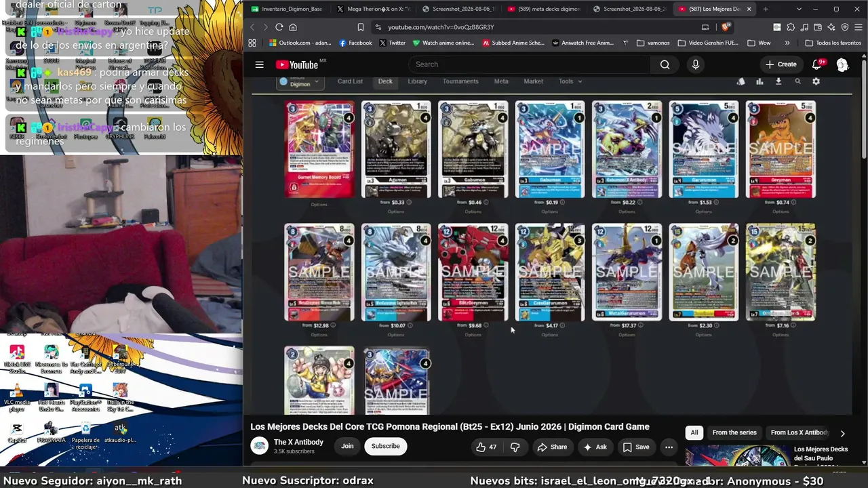Expand the Digimon game selector dropdown

300,82
